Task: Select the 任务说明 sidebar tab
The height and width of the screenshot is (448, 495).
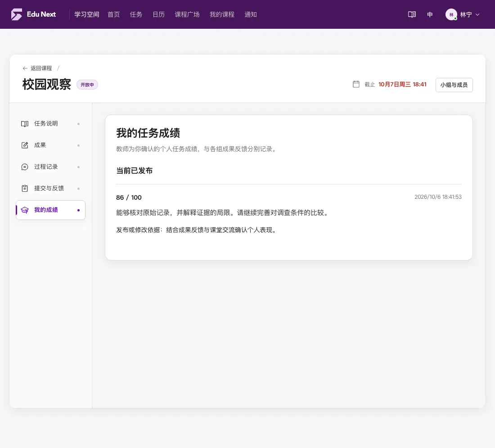Action: pos(50,124)
